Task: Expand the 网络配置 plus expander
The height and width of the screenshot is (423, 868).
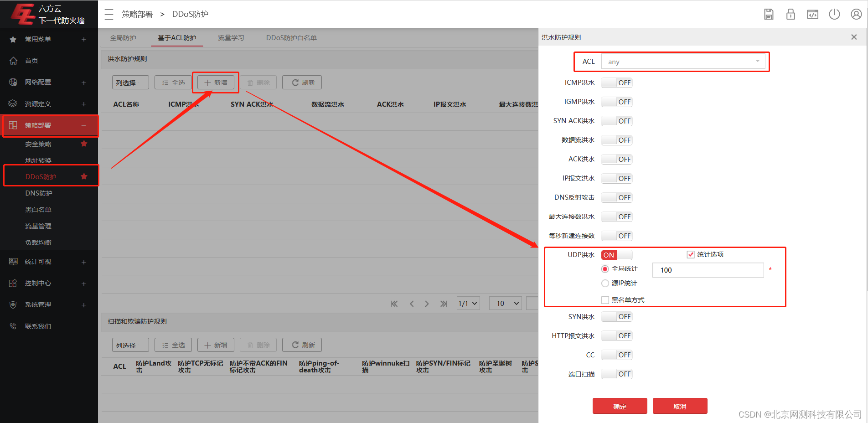Action: click(x=84, y=82)
